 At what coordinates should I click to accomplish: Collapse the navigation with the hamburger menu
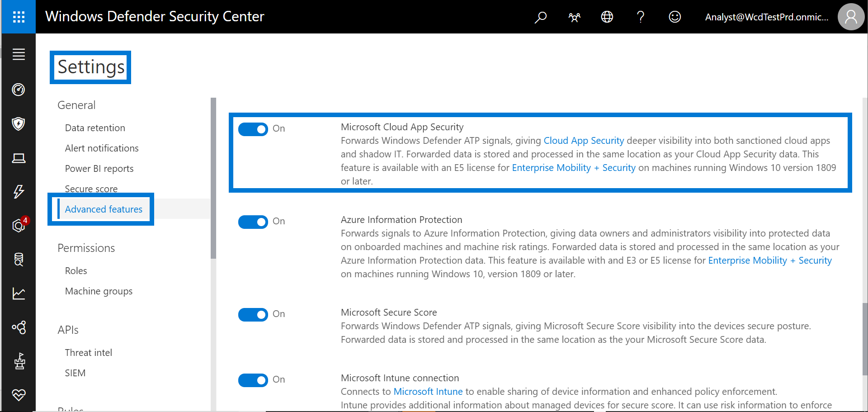coord(19,54)
